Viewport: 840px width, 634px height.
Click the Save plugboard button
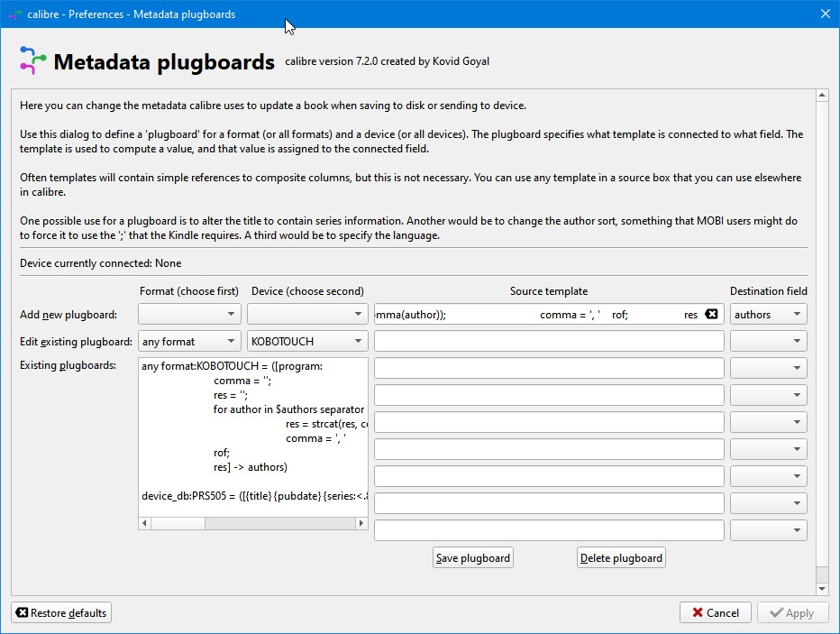pos(473,558)
